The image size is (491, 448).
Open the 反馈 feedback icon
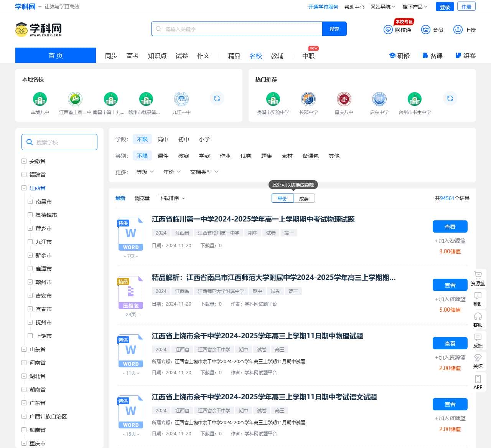478,337
